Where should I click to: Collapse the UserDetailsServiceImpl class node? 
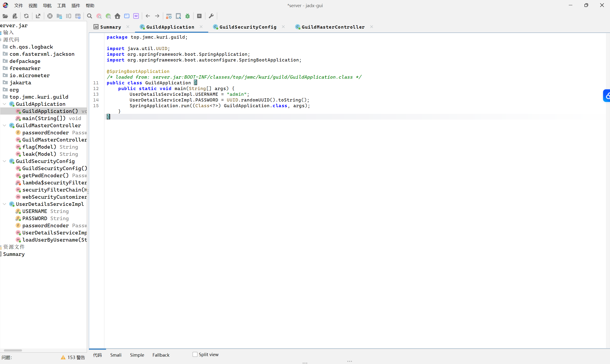(5, 204)
